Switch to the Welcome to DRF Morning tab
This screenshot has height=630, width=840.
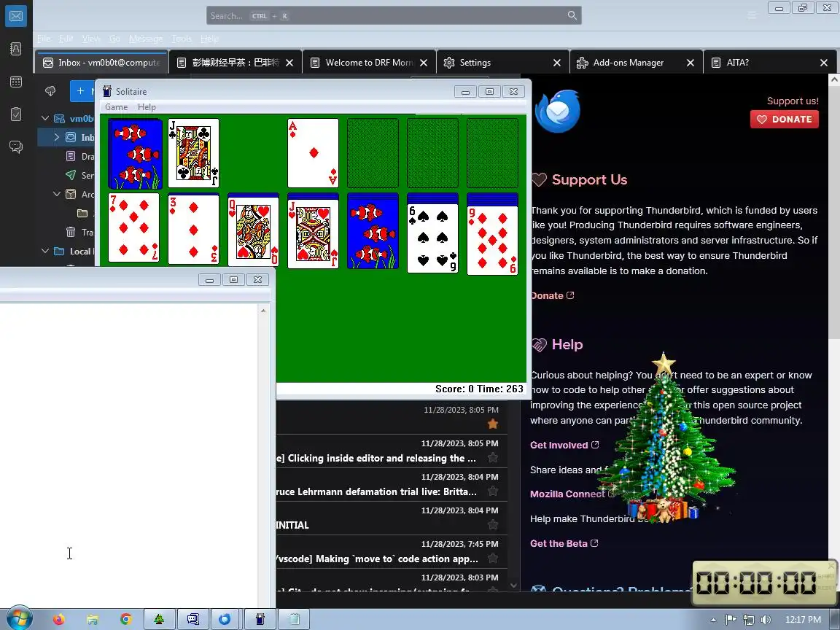coord(370,62)
